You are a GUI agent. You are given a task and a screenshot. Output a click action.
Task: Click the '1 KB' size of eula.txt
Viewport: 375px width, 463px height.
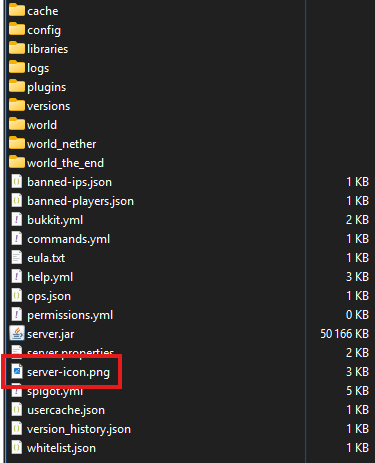click(357, 258)
